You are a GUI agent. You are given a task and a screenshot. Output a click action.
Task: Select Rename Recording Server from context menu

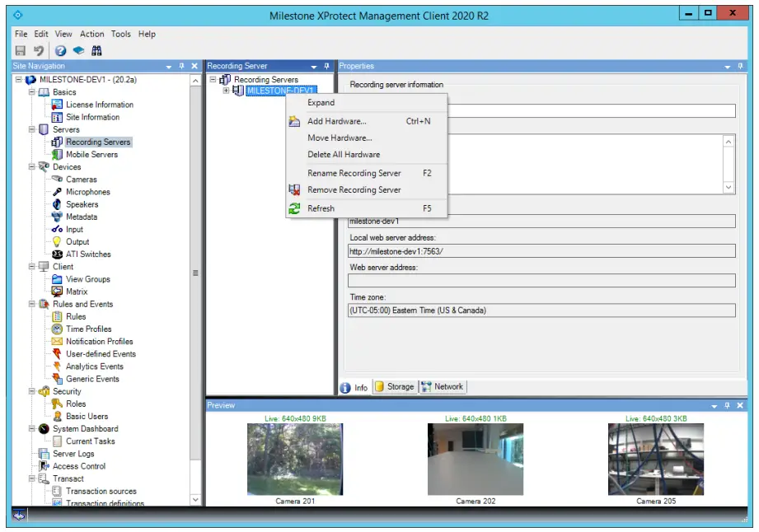(354, 174)
